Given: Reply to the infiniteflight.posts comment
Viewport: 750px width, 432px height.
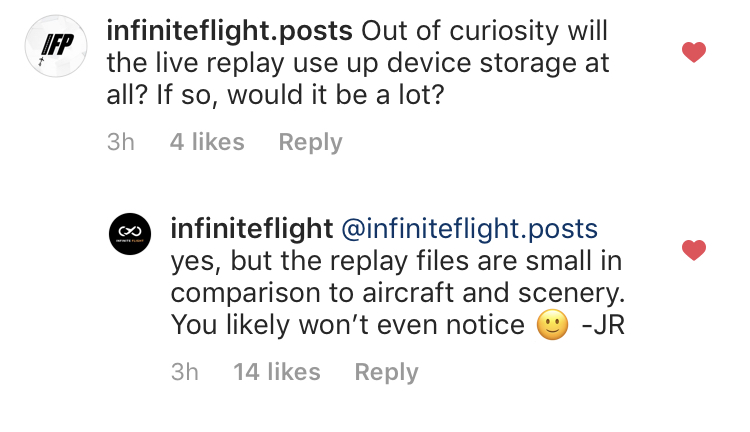Looking at the screenshot, I should pyautogui.click(x=310, y=142).
